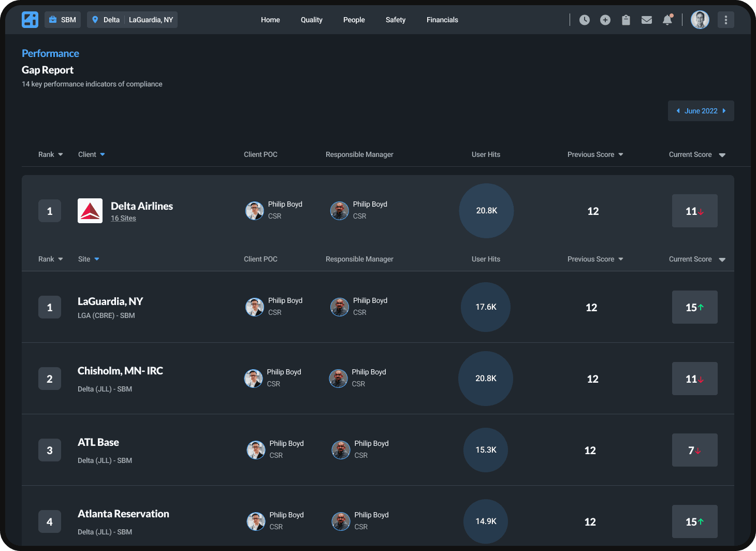Image resolution: width=756 pixels, height=551 pixels.
Task: Click LaGuardia, NY current score 15
Action: point(695,307)
